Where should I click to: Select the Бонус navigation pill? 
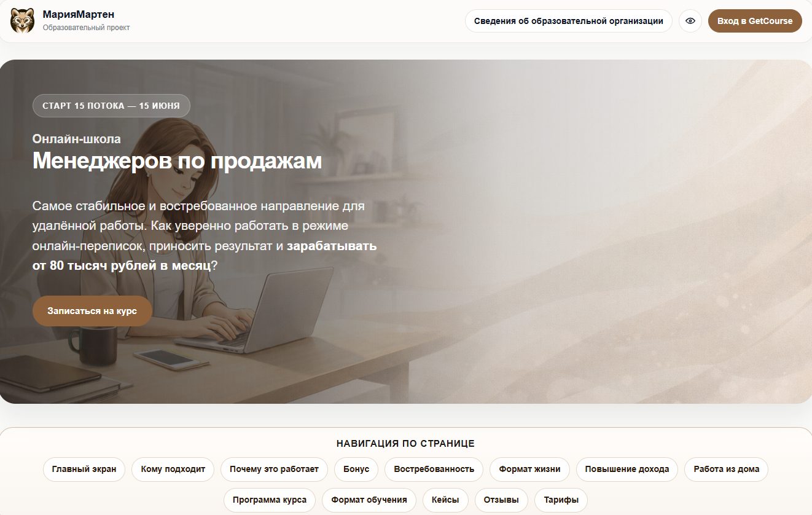(356, 469)
